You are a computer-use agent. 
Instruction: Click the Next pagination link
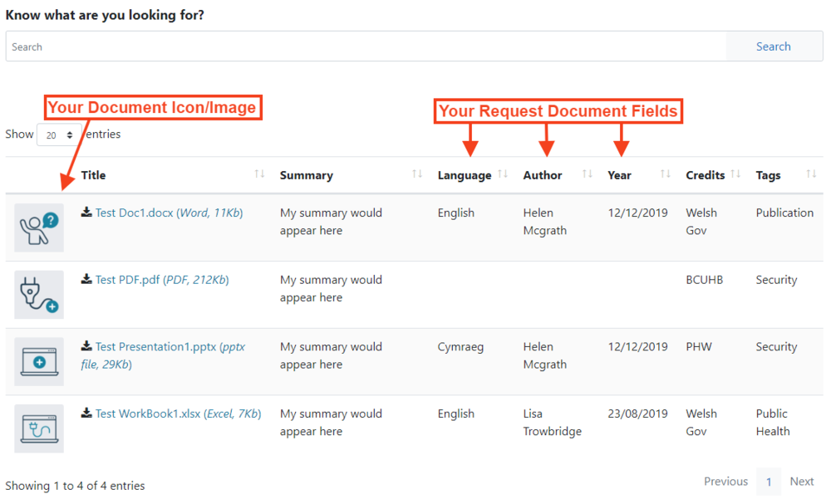tap(802, 482)
